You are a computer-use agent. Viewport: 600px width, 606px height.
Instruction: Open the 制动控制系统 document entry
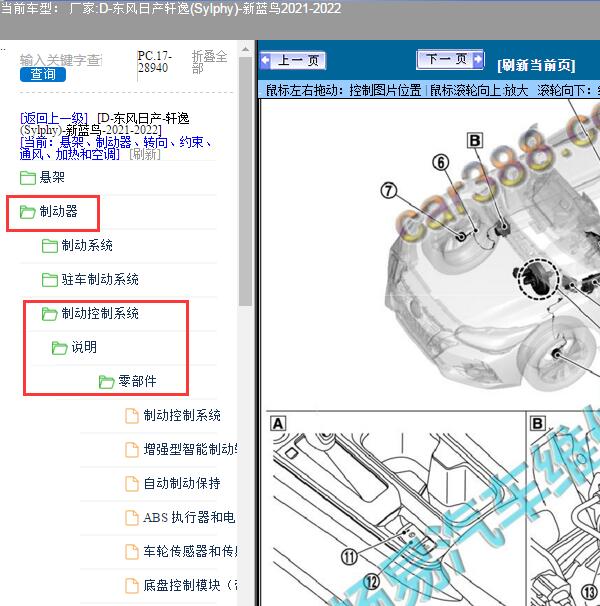point(182,415)
